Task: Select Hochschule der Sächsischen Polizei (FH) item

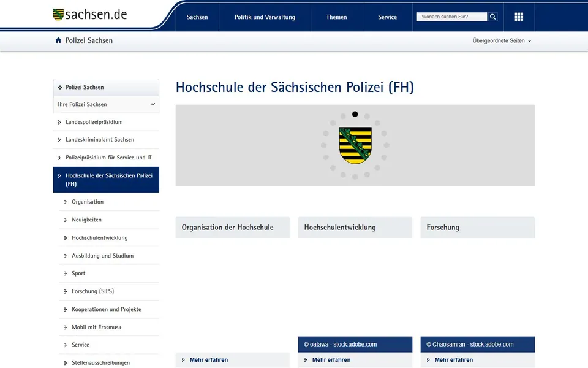Action: [106, 180]
